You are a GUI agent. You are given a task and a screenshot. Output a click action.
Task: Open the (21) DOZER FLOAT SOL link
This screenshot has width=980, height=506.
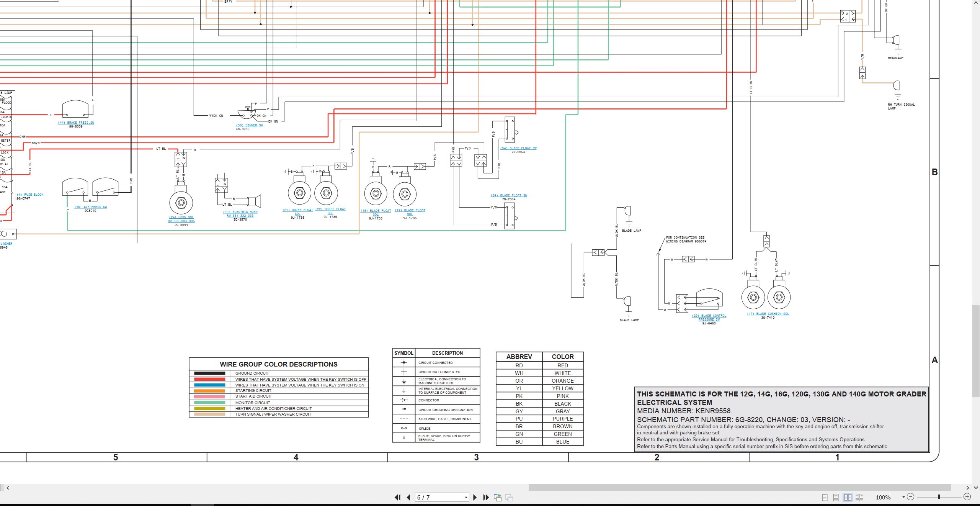click(x=297, y=212)
